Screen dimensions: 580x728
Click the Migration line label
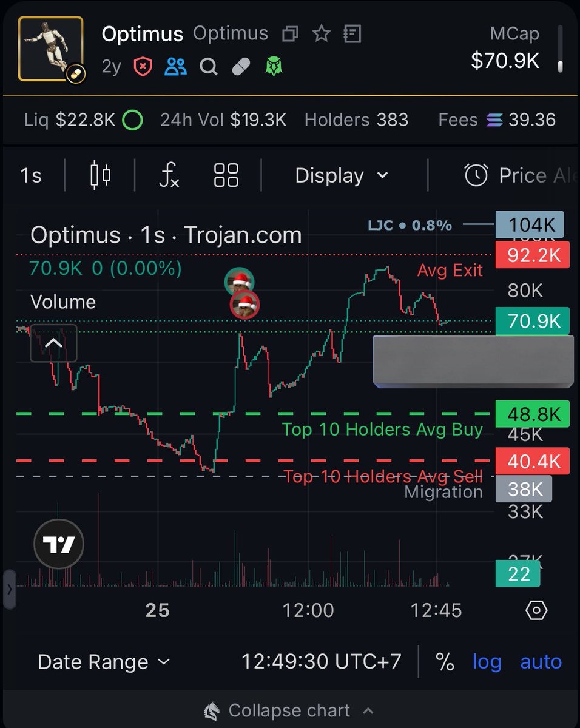(x=443, y=491)
